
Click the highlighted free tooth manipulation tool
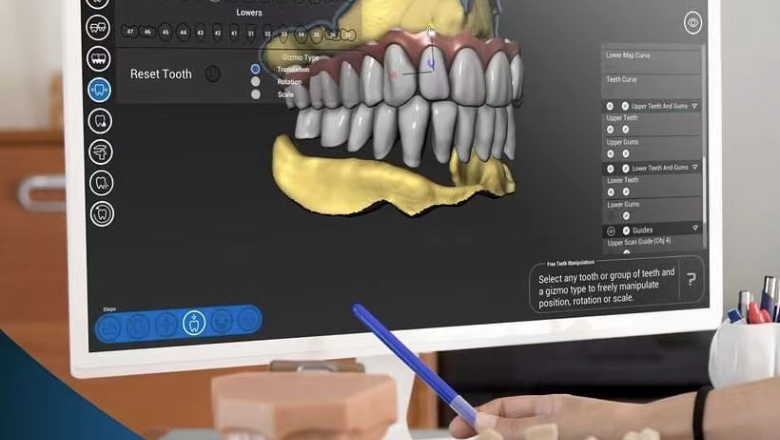coord(99,90)
